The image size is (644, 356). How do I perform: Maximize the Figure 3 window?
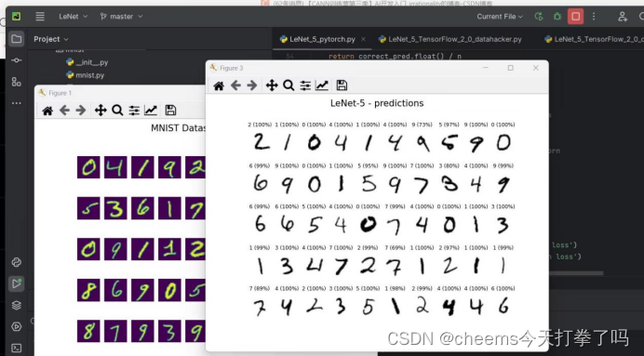click(x=511, y=68)
